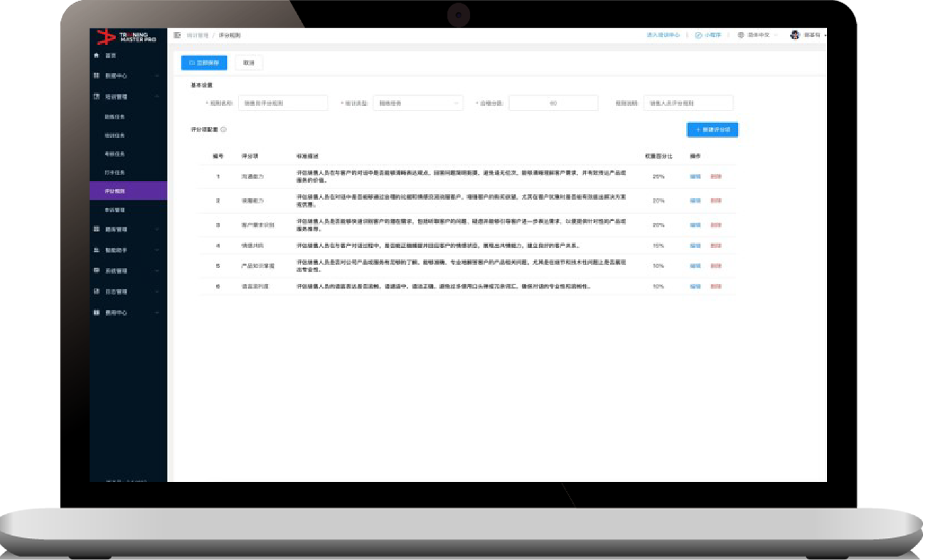Click the user avatar in the top right
The image size is (928, 560).
[x=795, y=35]
